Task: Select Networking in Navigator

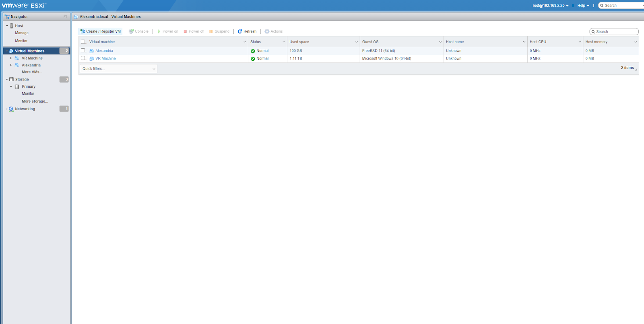Action: click(25, 109)
